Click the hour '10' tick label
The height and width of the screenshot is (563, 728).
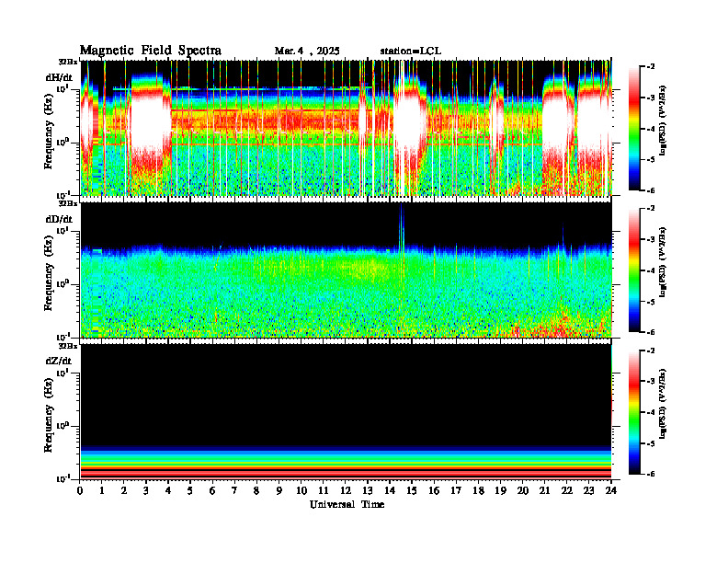point(301,490)
